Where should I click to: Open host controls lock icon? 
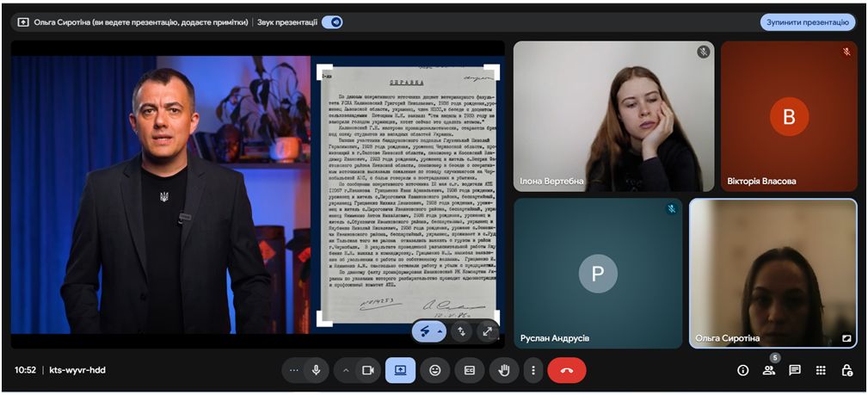pos(846,370)
